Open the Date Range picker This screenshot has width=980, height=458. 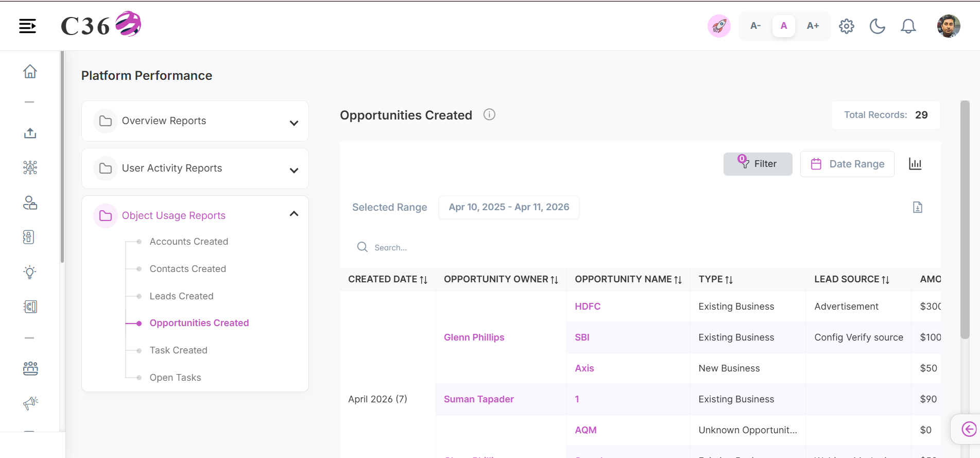click(847, 164)
